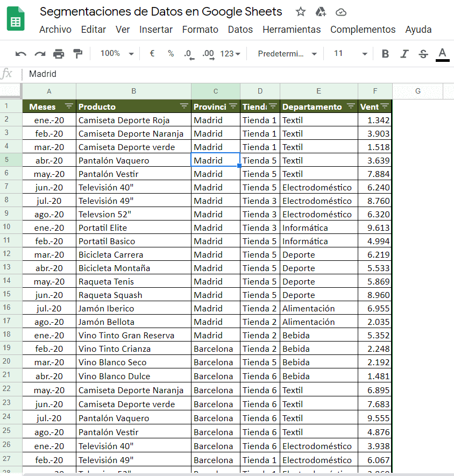This screenshot has height=476, width=454.
Task: Select cell Portatil Elite
Action: tap(133, 228)
